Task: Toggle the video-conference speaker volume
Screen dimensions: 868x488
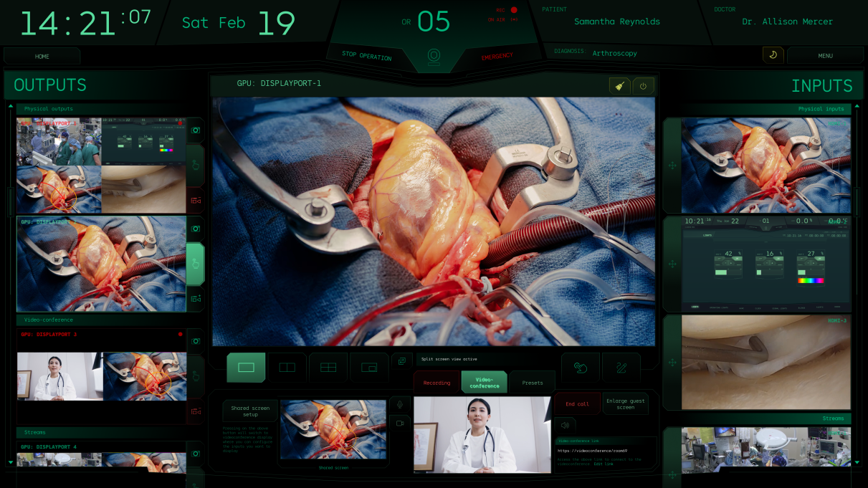Action: point(565,425)
